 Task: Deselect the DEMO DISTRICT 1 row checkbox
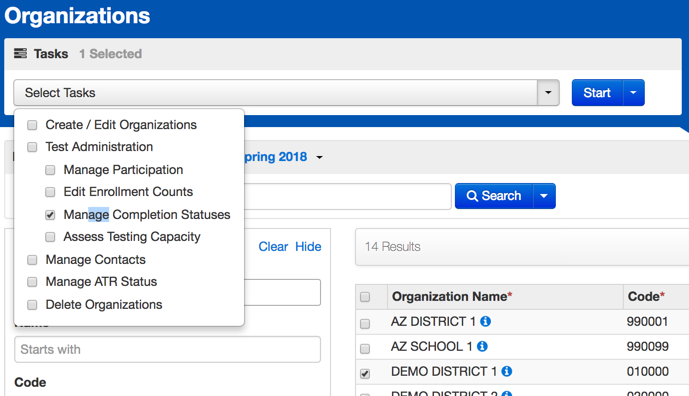tap(365, 374)
